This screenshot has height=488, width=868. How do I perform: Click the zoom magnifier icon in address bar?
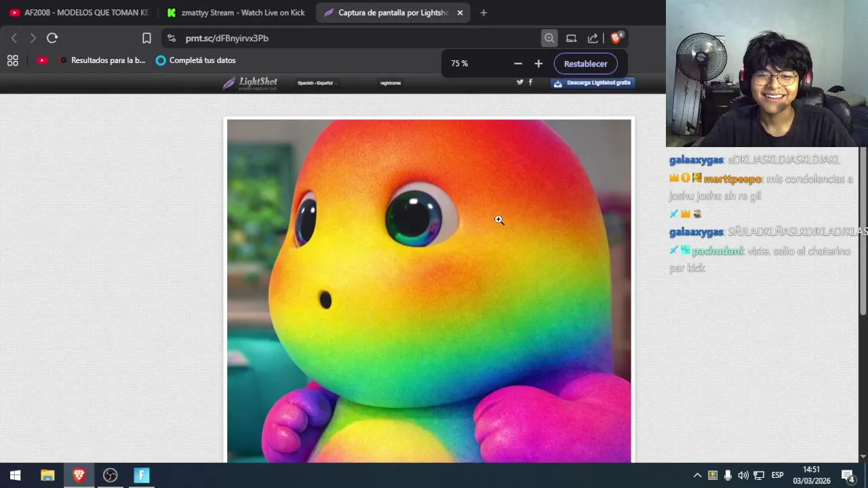click(549, 38)
